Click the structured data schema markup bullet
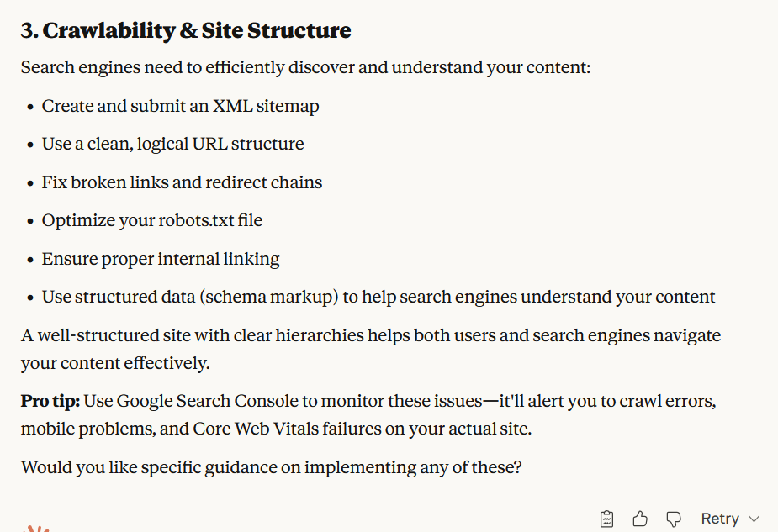Image resolution: width=778 pixels, height=532 pixels. [378, 297]
